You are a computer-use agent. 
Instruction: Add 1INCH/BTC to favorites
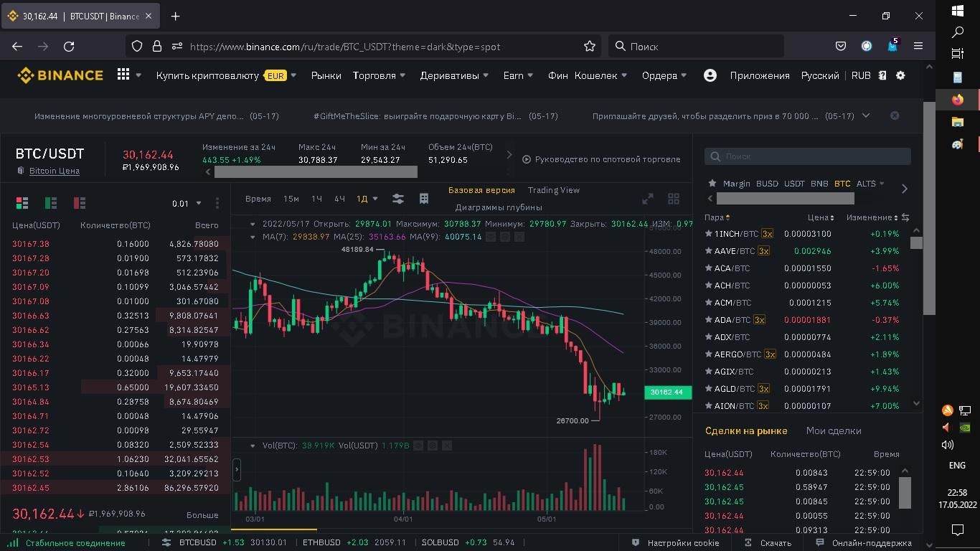click(710, 234)
